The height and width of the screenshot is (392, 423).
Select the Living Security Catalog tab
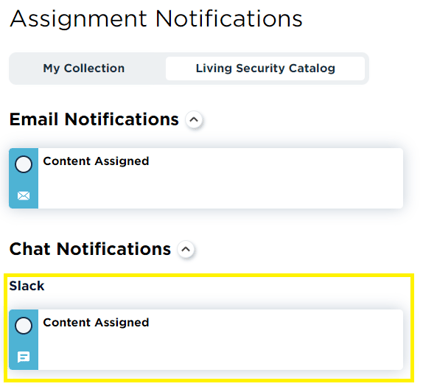click(x=265, y=68)
